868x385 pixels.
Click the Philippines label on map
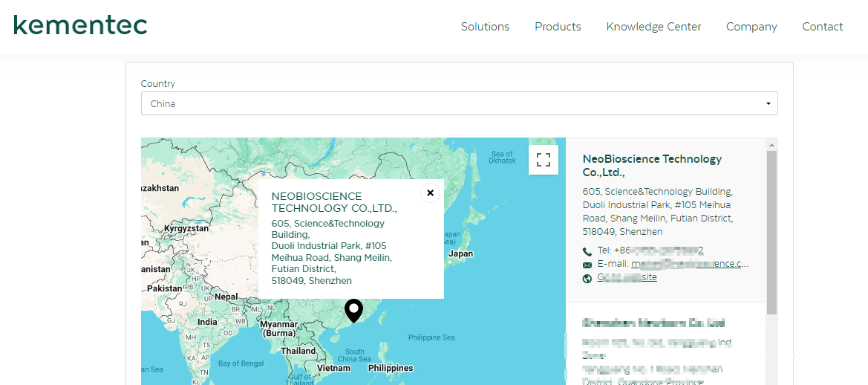click(391, 368)
